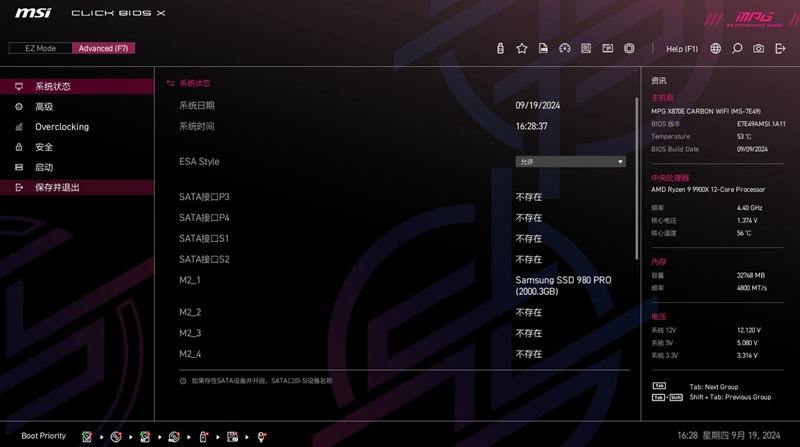Select the USB key Boot Priority icon

(203, 437)
